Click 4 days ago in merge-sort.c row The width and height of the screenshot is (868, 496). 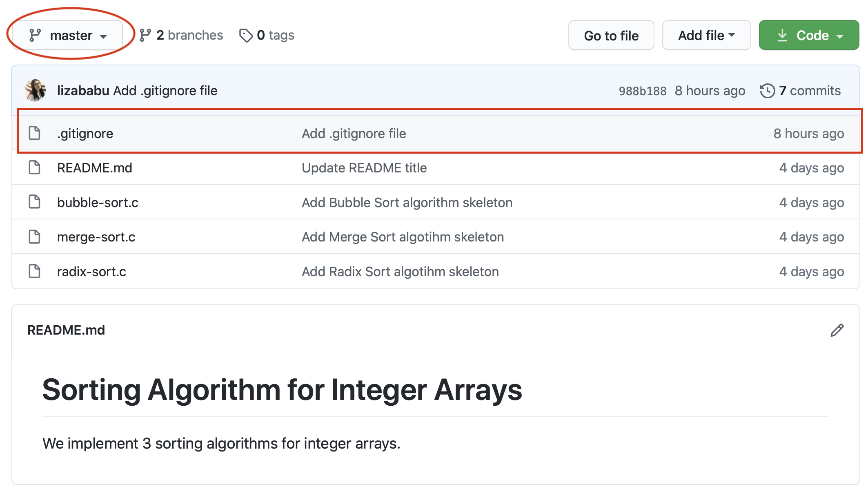point(811,237)
